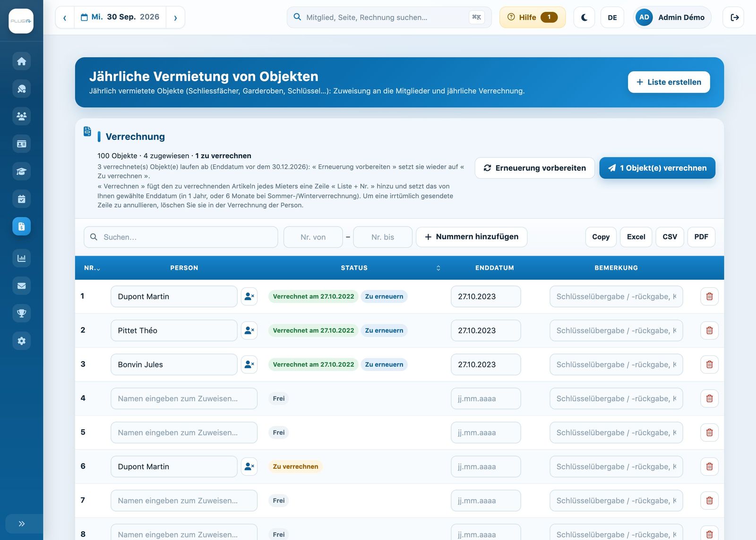Image resolution: width=756 pixels, height=540 pixels.
Task: Focus Bemerkung field in row 6
Action: tap(616, 467)
